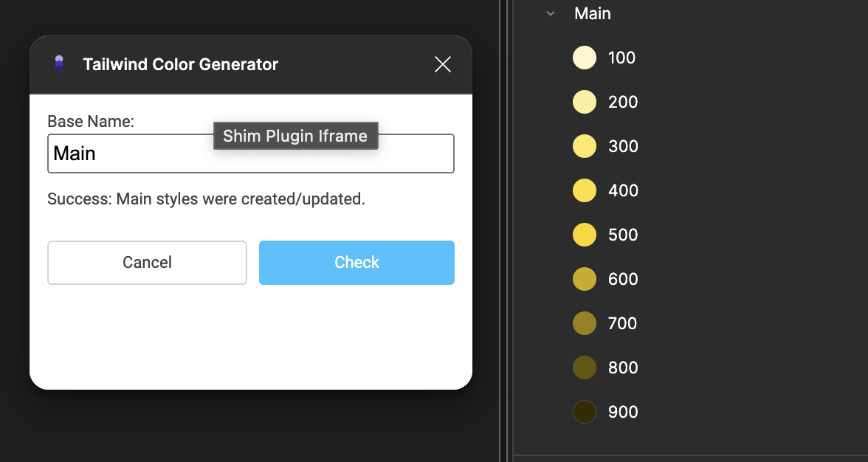Screen dimensions: 868x462
Task: Collapse the Main color styles group
Action: [551, 13]
